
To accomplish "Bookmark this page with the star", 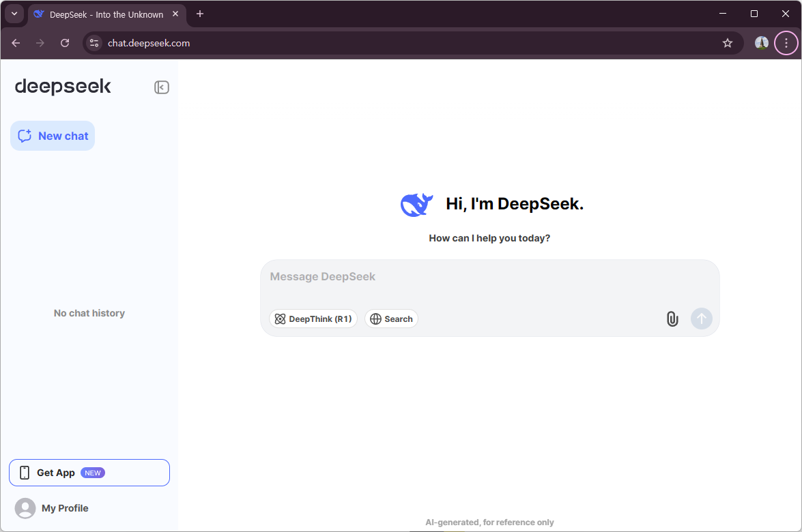I will [x=728, y=43].
